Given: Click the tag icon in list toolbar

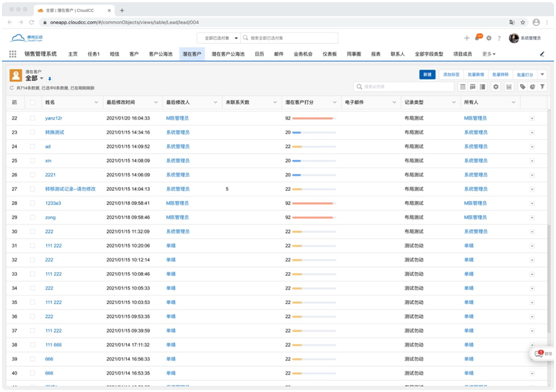Looking at the screenshot, I should pyautogui.click(x=522, y=87).
